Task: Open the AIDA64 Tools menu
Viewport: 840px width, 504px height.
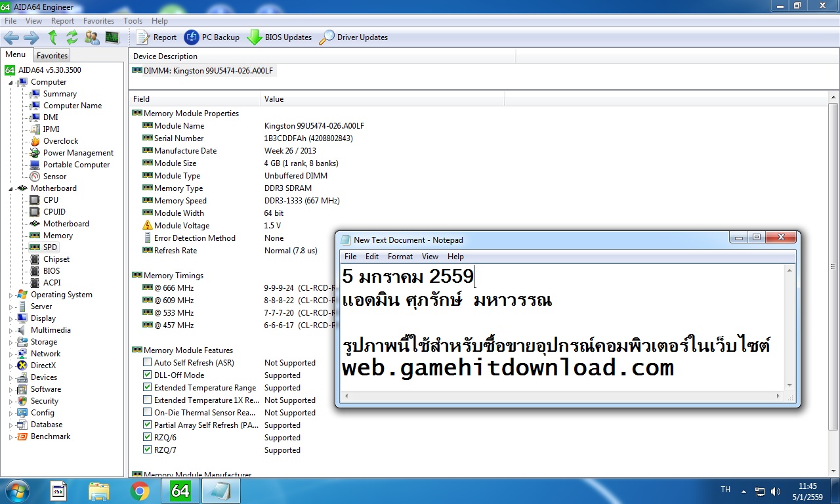Action: coord(133,21)
